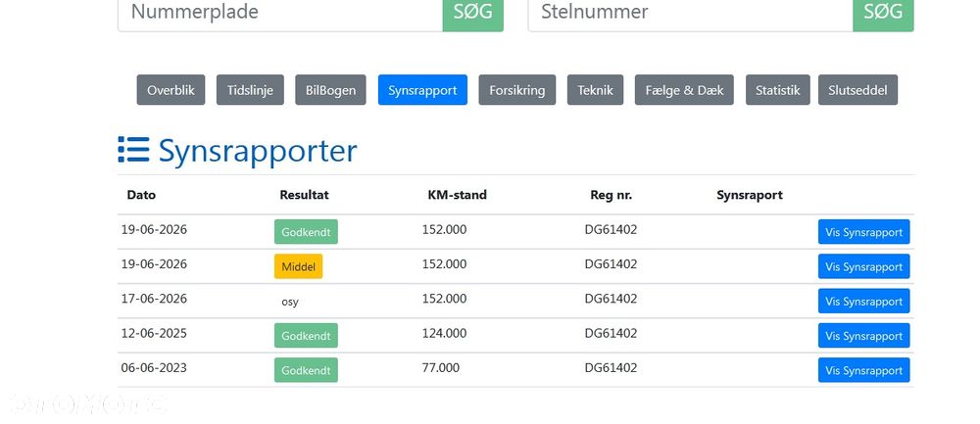The width and height of the screenshot is (980, 424).
Task: Click the date 12-06-2025
Action: pyautogui.click(x=154, y=333)
